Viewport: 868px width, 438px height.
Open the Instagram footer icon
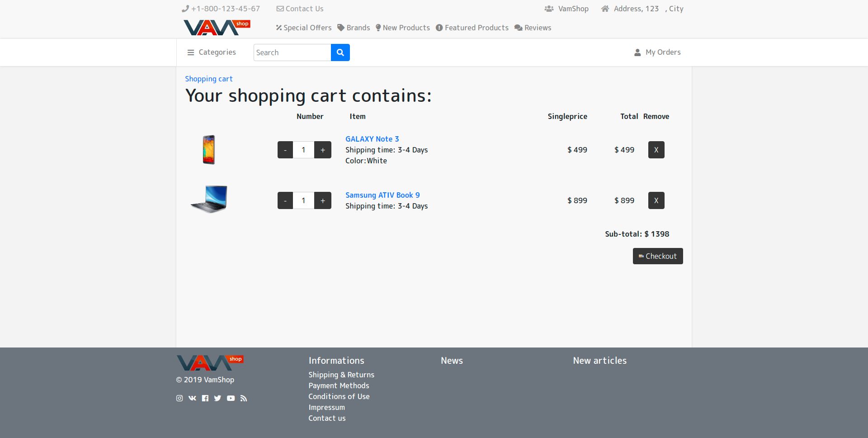click(x=179, y=398)
